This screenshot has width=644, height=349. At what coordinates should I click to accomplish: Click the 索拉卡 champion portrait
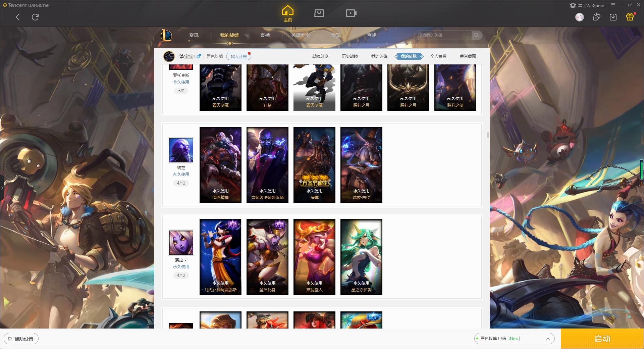181,243
